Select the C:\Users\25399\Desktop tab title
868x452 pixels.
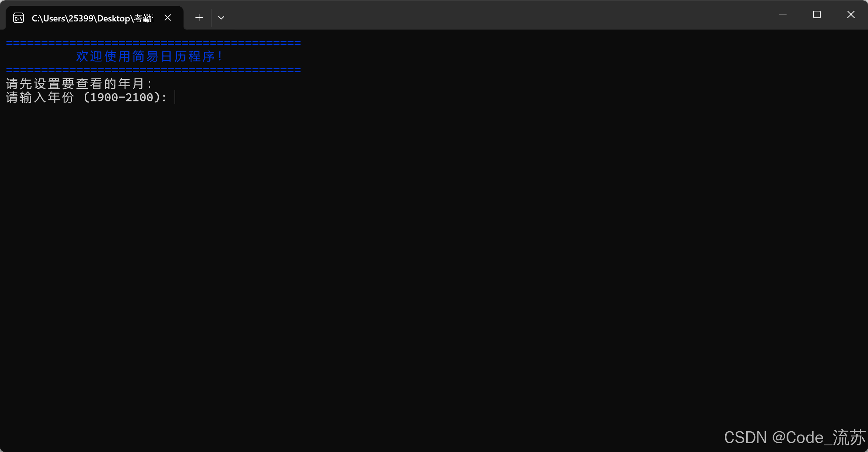(x=92, y=18)
